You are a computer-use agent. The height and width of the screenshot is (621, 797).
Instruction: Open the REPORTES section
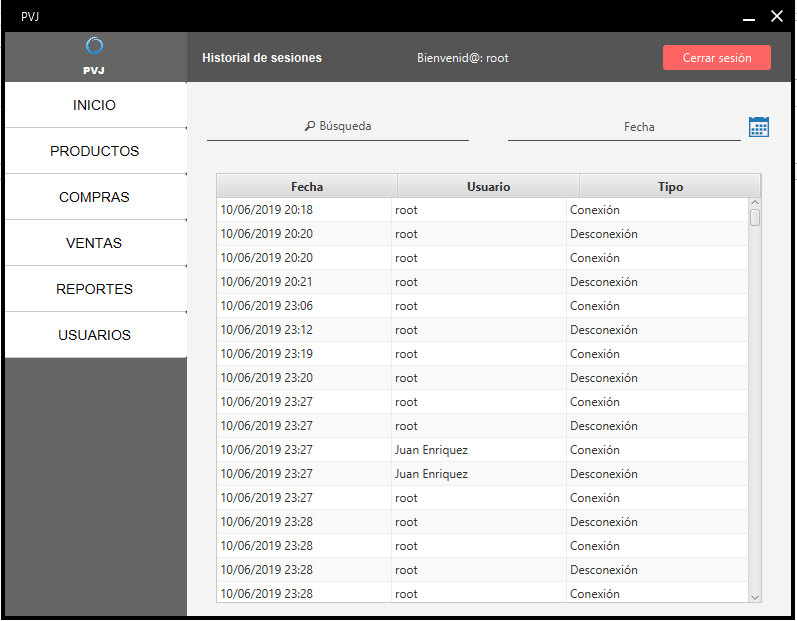pyautogui.click(x=96, y=289)
